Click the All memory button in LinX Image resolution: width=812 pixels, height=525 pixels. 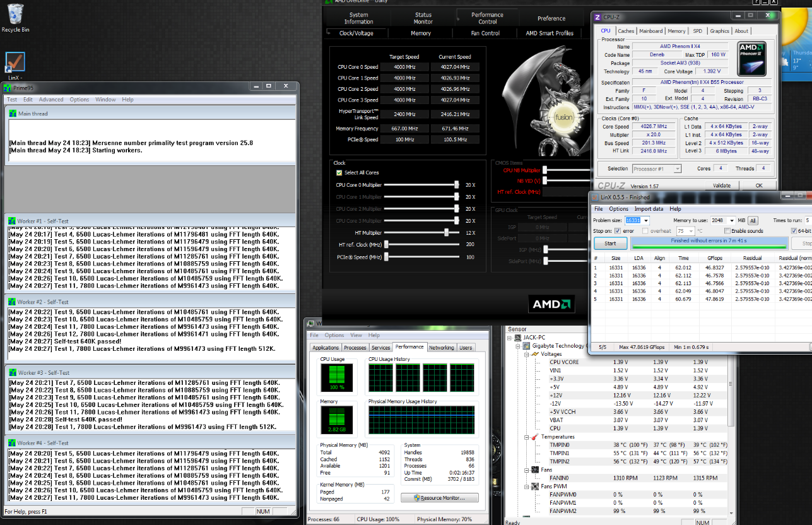[x=753, y=221]
